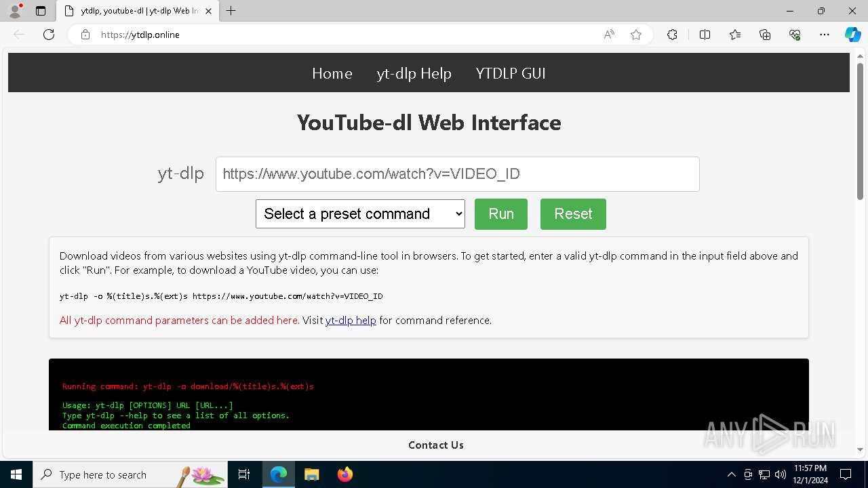Activate the Read aloud icon
Viewport: 868px width, 488px height.
609,35
